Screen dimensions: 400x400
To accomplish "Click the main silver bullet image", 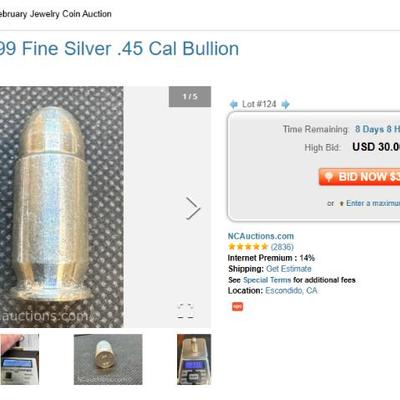I will point(62,207).
